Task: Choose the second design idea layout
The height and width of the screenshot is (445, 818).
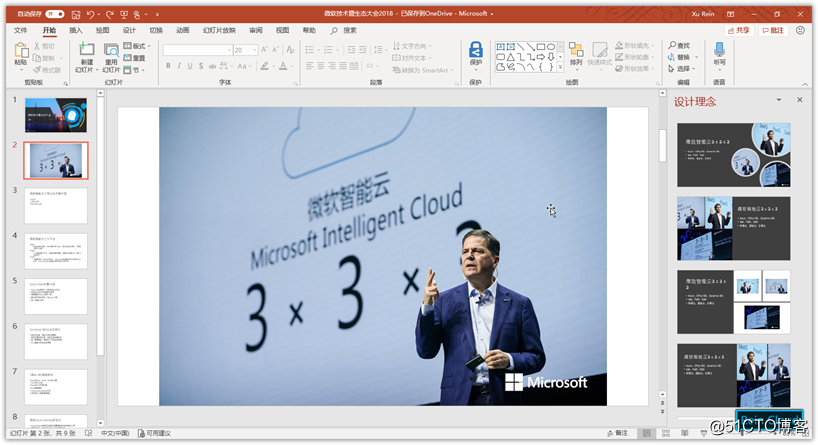Action: click(x=733, y=228)
